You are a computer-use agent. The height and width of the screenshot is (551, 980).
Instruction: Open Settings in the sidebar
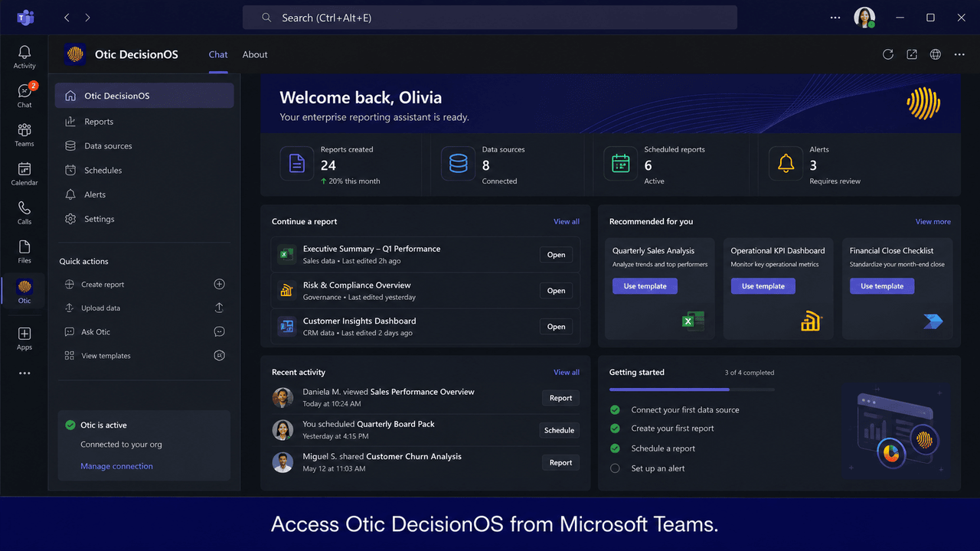[x=144, y=219]
